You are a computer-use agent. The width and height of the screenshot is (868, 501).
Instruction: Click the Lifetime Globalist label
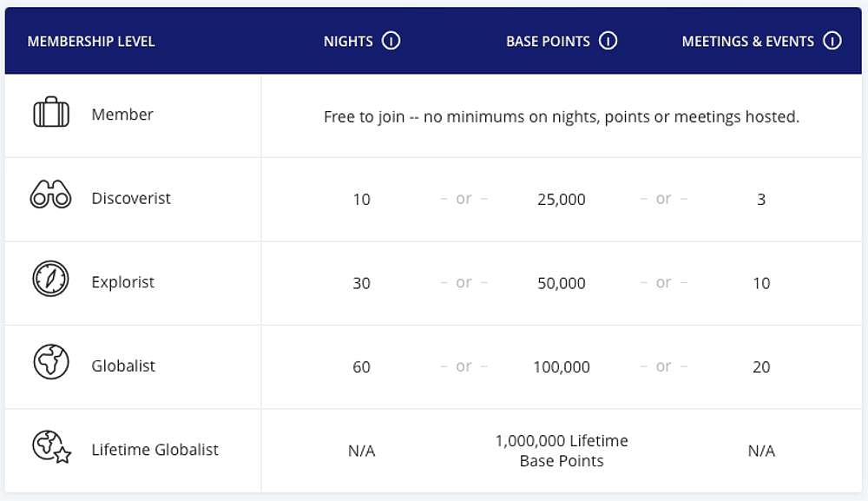click(155, 450)
